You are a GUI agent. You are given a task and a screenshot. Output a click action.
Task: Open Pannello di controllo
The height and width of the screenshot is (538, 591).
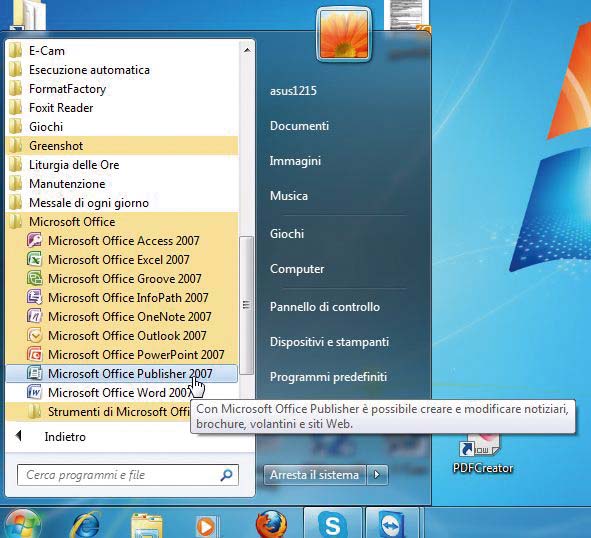click(325, 307)
